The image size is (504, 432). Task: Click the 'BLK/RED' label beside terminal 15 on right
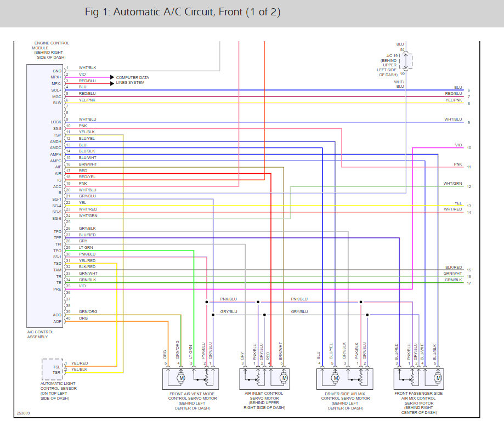(454, 267)
